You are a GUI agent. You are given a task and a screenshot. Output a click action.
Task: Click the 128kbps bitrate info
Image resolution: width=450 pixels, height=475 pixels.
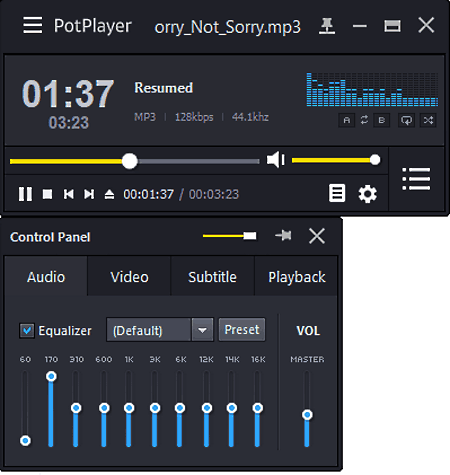pyautogui.click(x=194, y=117)
